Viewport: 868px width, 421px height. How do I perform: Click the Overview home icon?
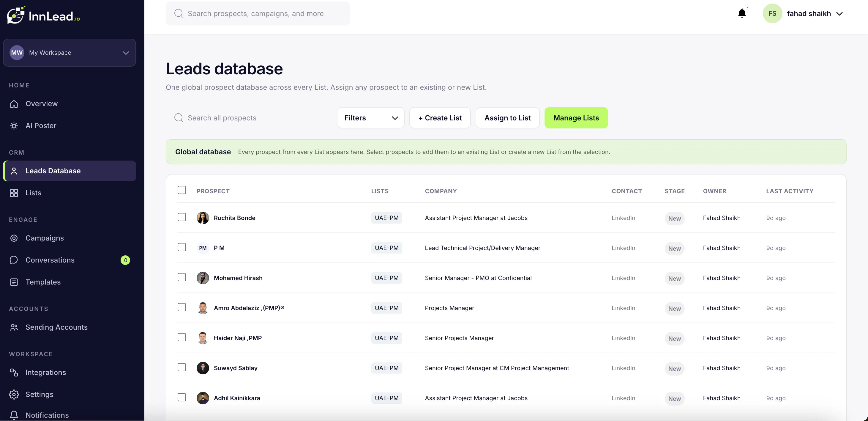tap(14, 104)
